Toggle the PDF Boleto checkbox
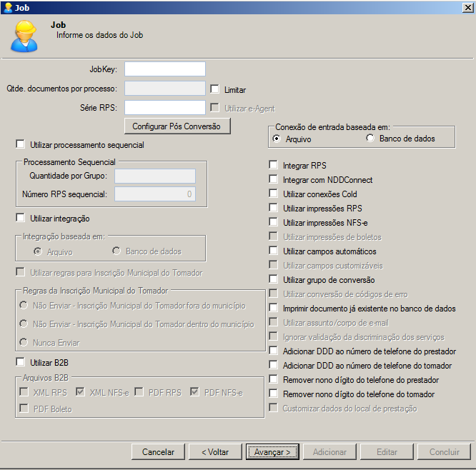Viewport: 476px width, 470px height. pos(24,408)
